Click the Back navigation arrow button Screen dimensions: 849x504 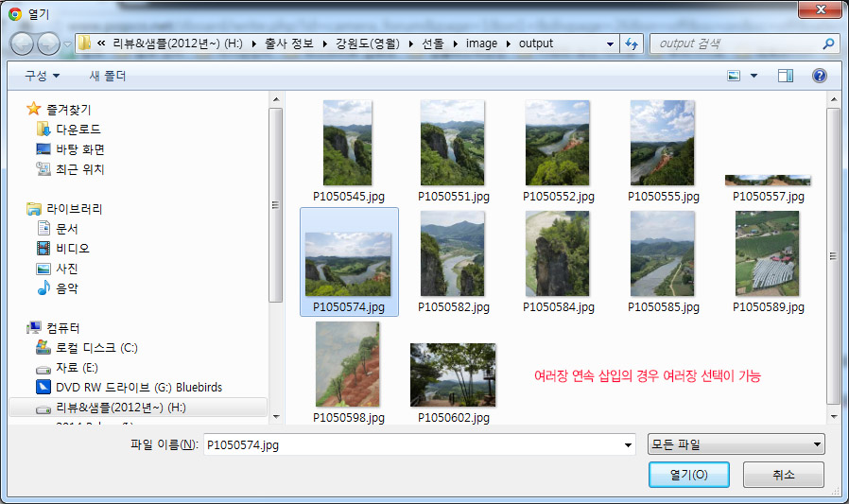click(x=22, y=43)
